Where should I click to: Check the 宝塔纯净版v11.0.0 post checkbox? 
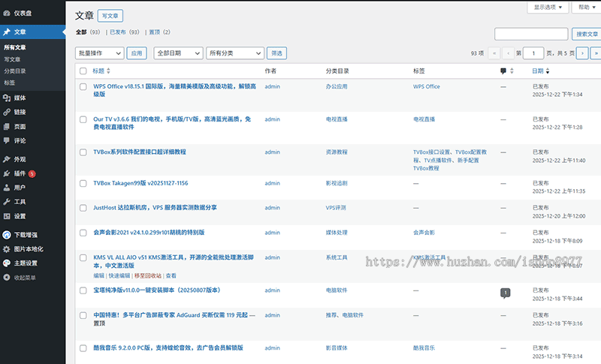coord(83,290)
